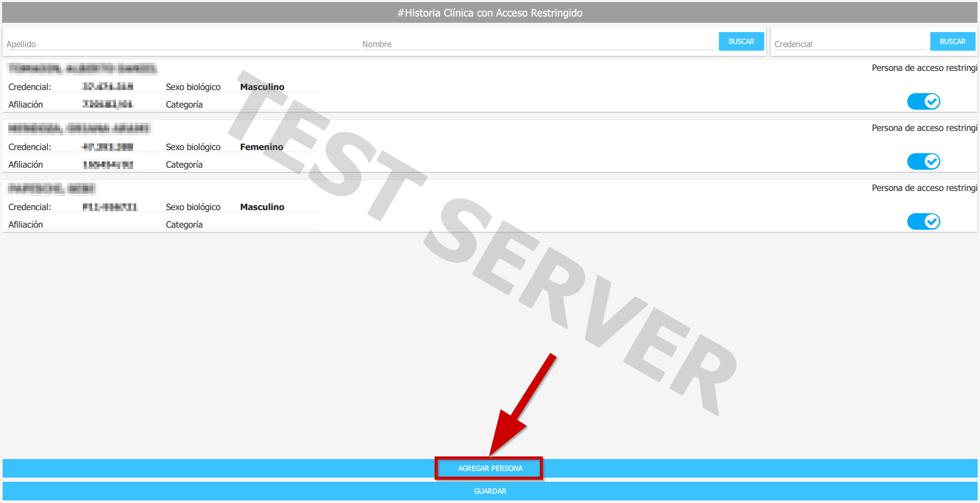Select the third listed person's name
Screen dimensions: 980x503
coord(52,188)
